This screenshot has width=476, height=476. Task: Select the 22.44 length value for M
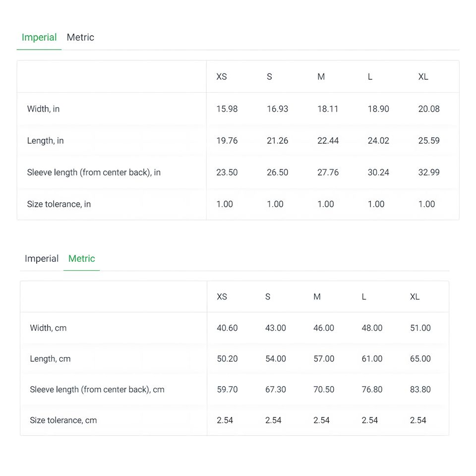coord(328,141)
